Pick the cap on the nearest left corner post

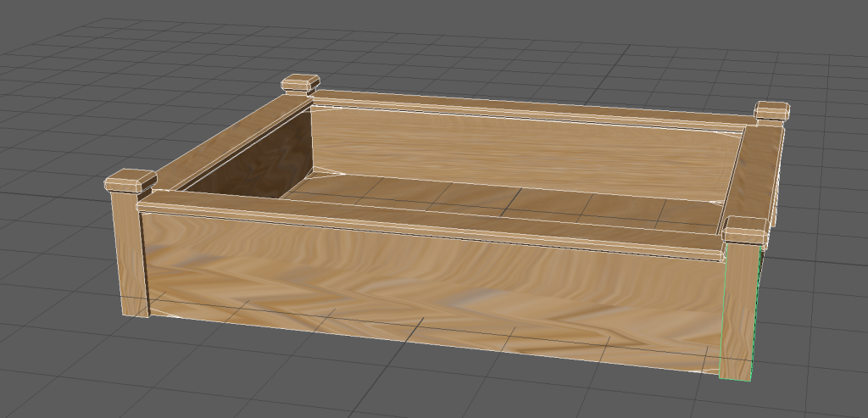(x=131, y=181)
